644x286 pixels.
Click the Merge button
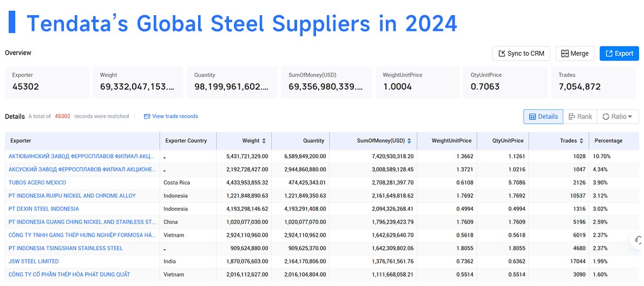click(575, 54)
